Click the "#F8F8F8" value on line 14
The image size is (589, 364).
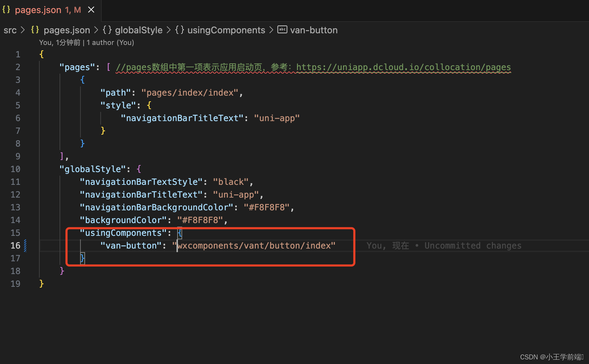[x=200, y=220]
